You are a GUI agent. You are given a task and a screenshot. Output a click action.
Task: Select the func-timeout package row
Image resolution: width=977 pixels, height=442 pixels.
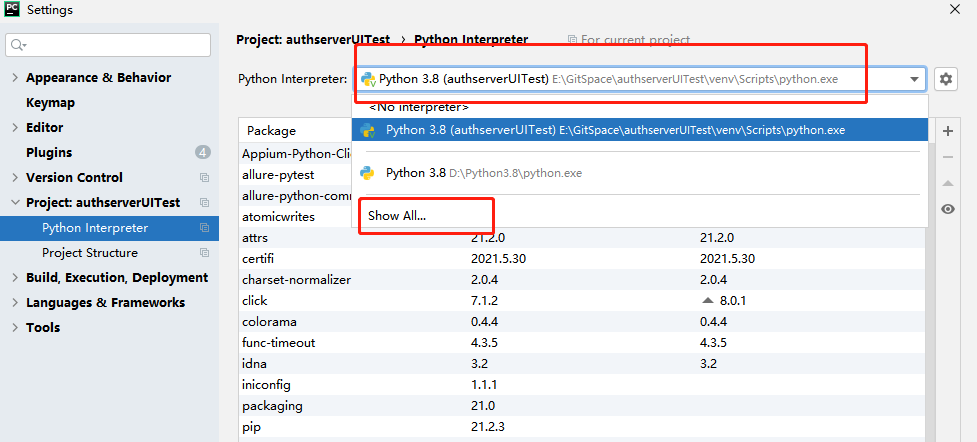click(582, 343)
